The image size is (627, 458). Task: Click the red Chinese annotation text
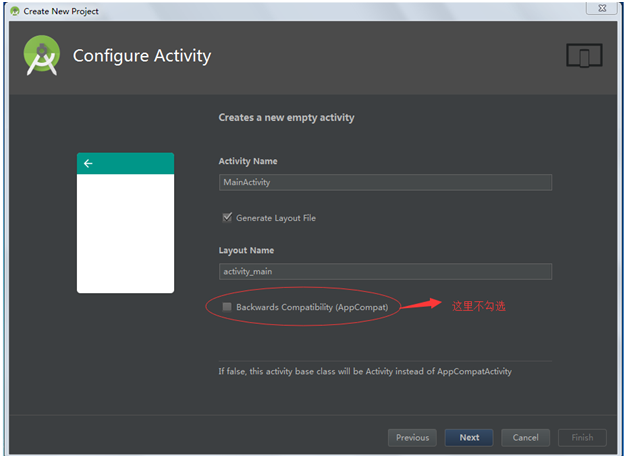[479, 306]
